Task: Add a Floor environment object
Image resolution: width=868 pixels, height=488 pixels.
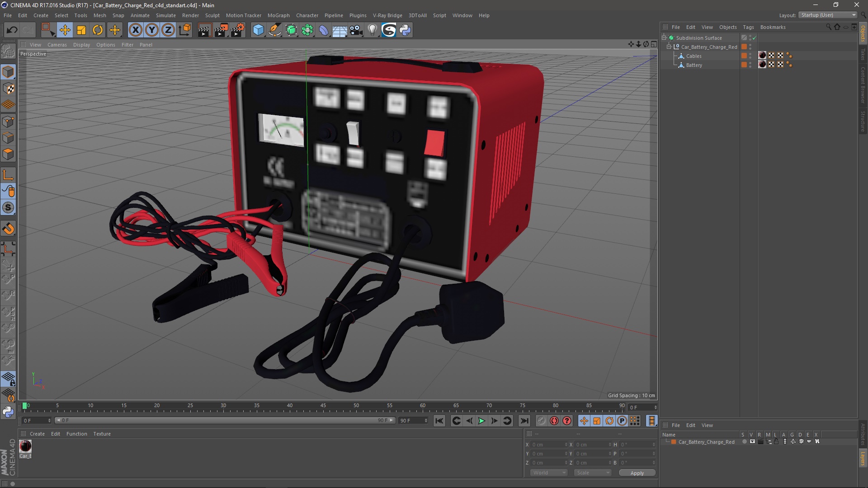Action: [x=340, y=30]
